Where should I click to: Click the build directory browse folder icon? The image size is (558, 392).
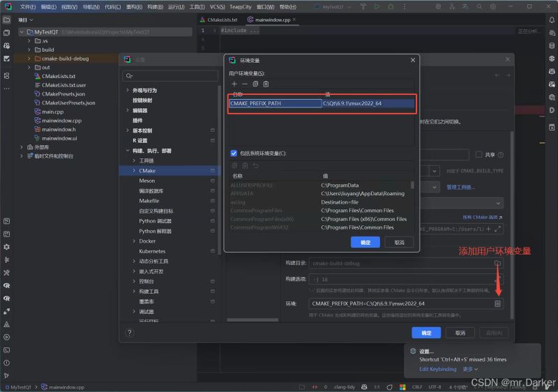pyautogui.click(x=497, y=263)
